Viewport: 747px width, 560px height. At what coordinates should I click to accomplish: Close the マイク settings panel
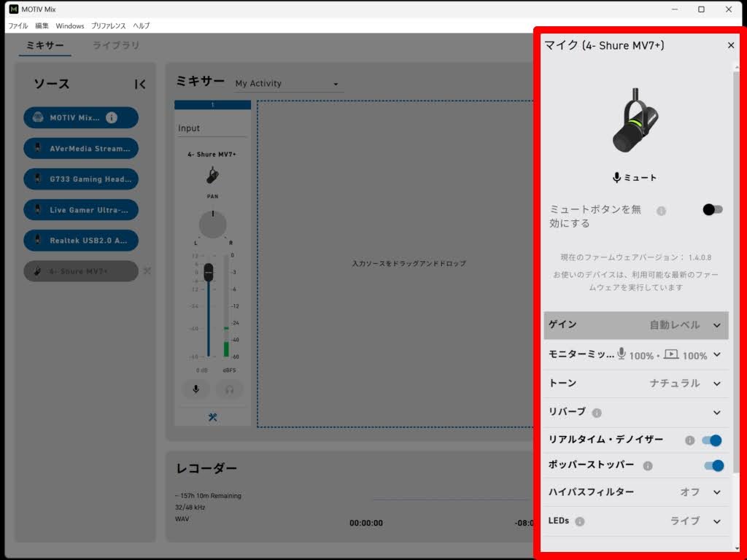coord(731,45)
